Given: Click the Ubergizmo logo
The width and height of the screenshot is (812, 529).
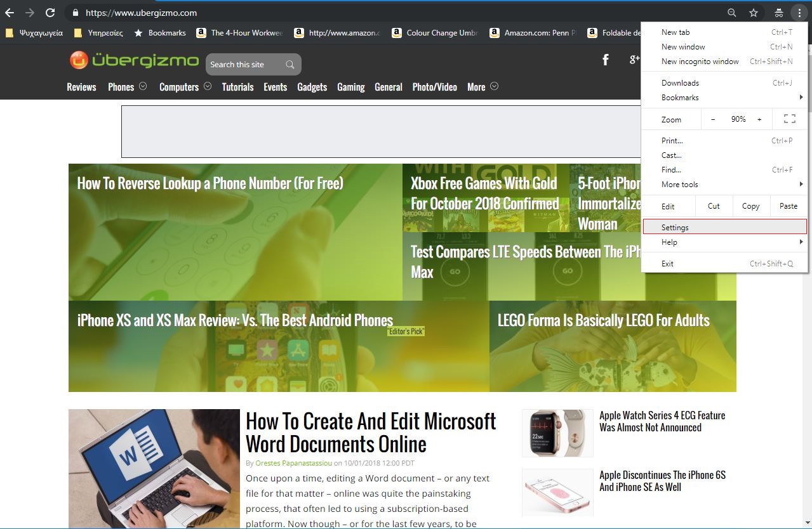Looking at the screenshot, I should [134, 61].
